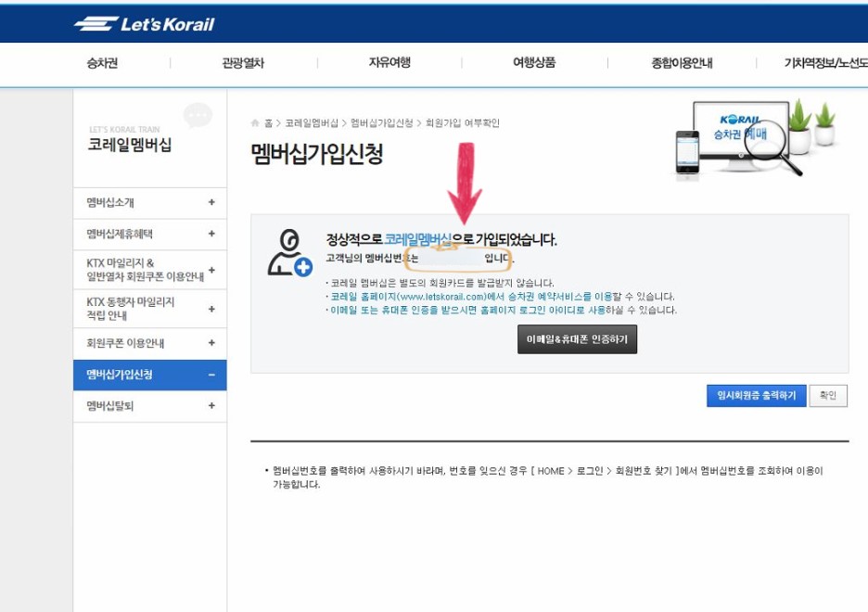Click 회원가입 여부확인 breadcrumb text

tap(462, 122)
